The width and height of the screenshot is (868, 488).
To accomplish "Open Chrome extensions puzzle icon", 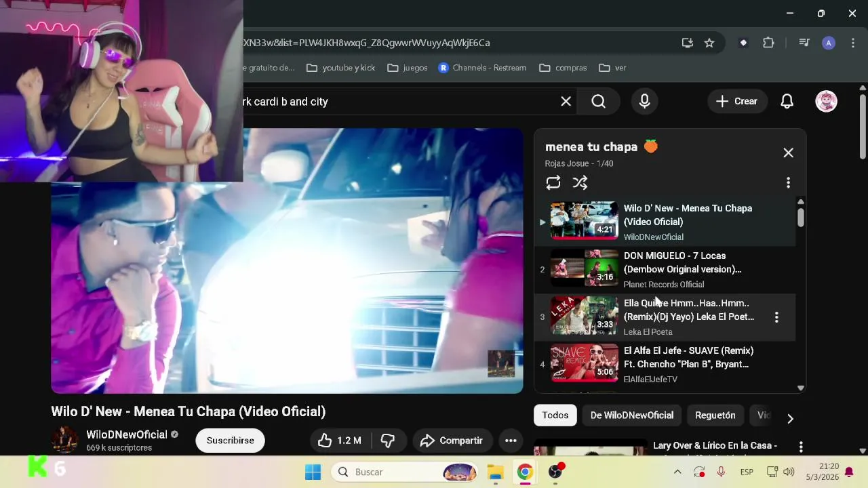I will 768,43.
